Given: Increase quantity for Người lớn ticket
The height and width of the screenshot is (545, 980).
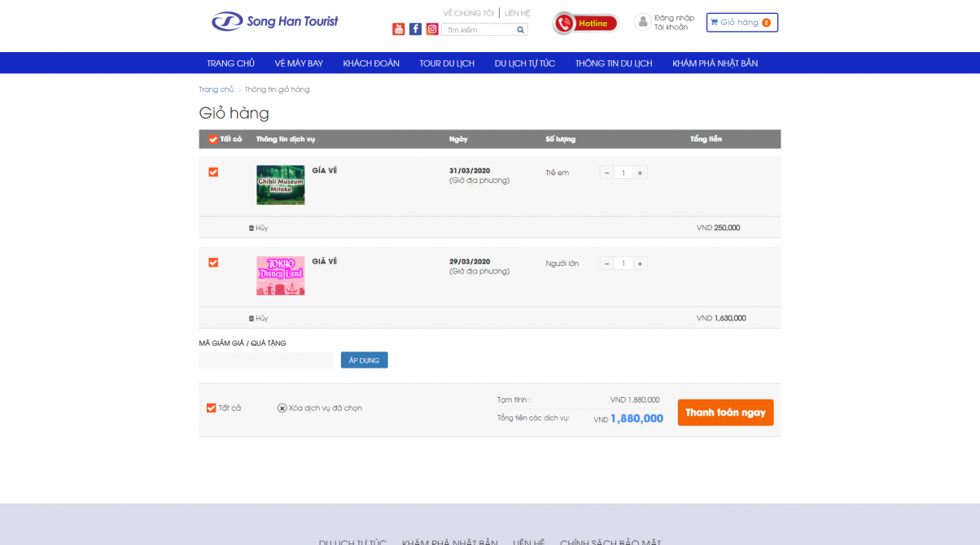Looking at the screenshot, I should coord(641,264).
